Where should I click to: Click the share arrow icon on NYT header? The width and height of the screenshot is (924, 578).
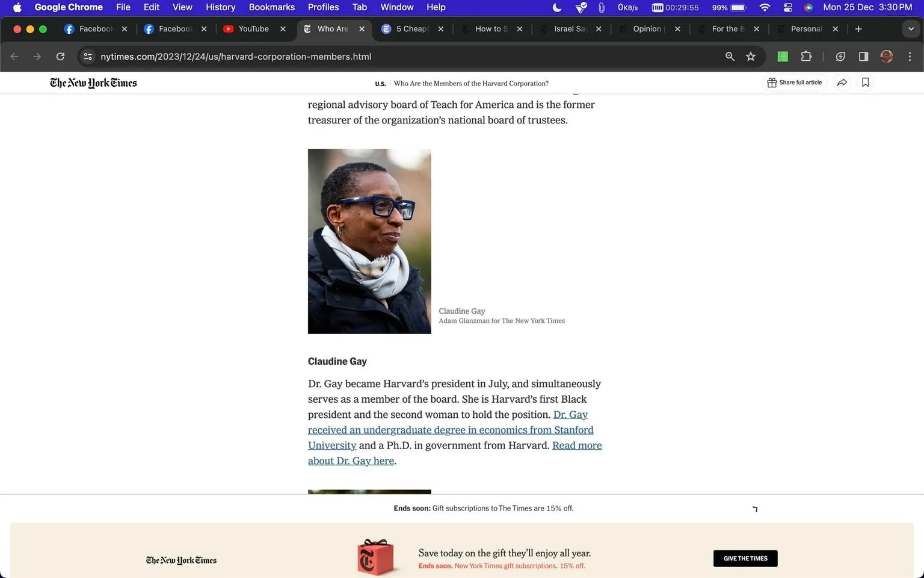(x=842, y=82)
